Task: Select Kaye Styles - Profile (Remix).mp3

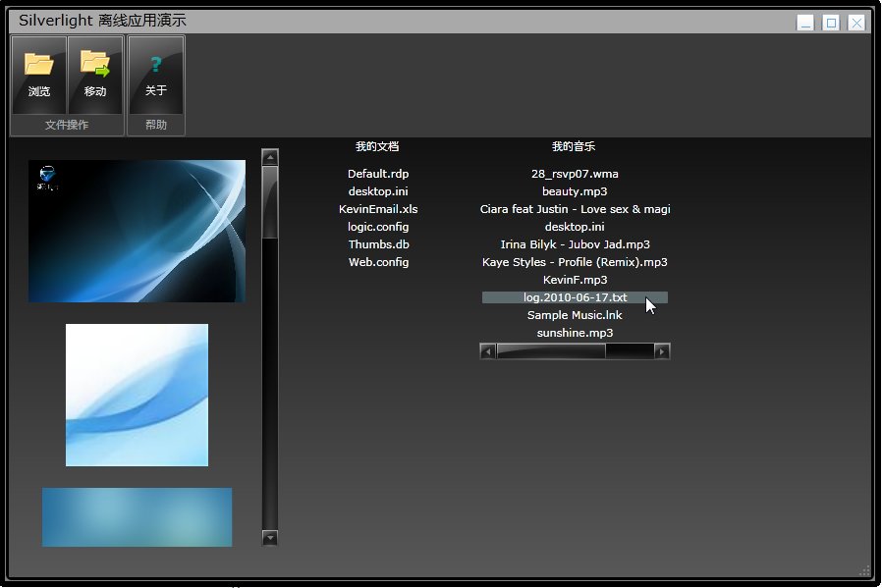Action: pyautogui.click(x=575, y=262)
